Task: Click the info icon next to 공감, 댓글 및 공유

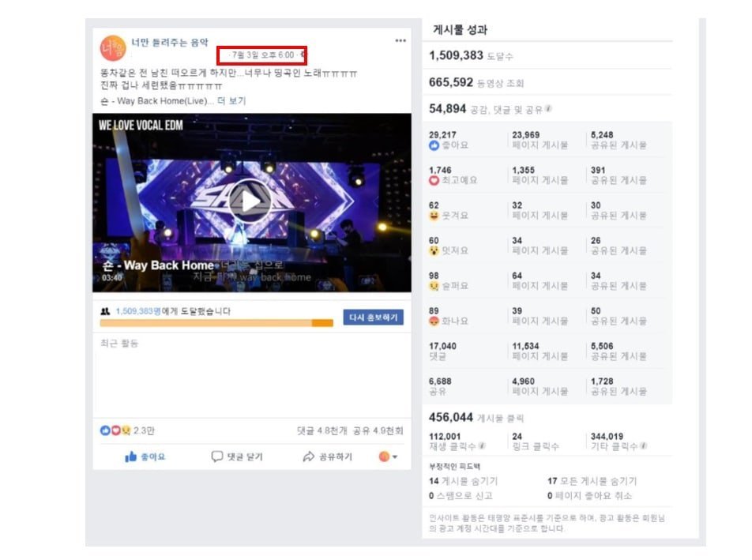Action: [548, 109]
